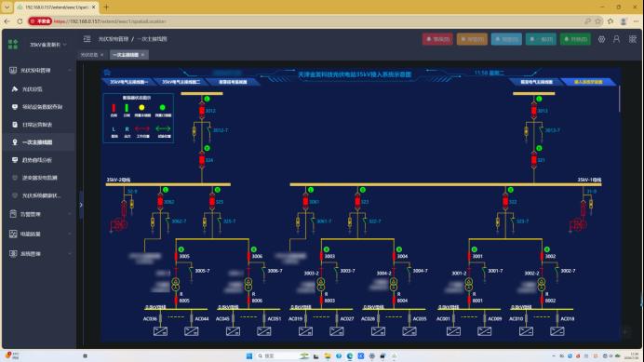644x362 pixels.
Task: Click the inverter symbol below AC036
Action: (160, 331)
